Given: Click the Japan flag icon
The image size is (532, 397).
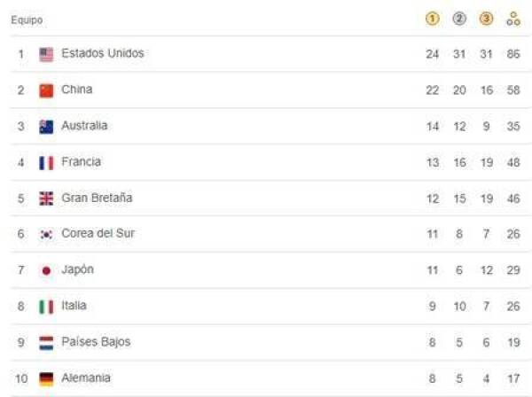Looking at the screenshot, I should point(47,270).
